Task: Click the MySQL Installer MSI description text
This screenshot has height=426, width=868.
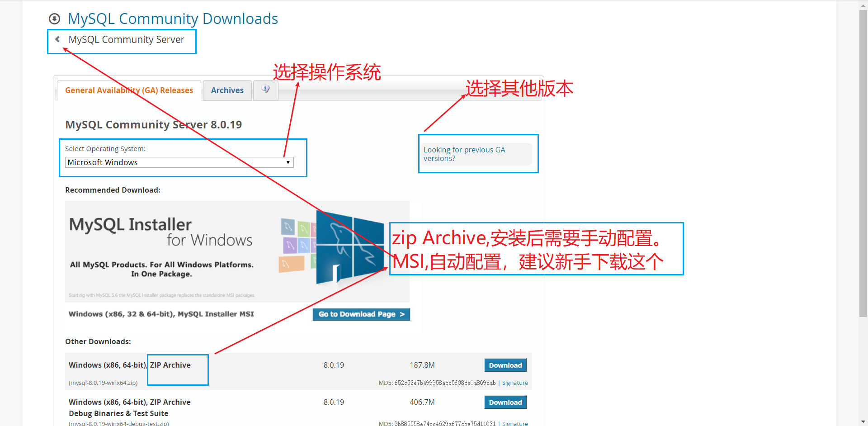Action: [x=161, y=314]
